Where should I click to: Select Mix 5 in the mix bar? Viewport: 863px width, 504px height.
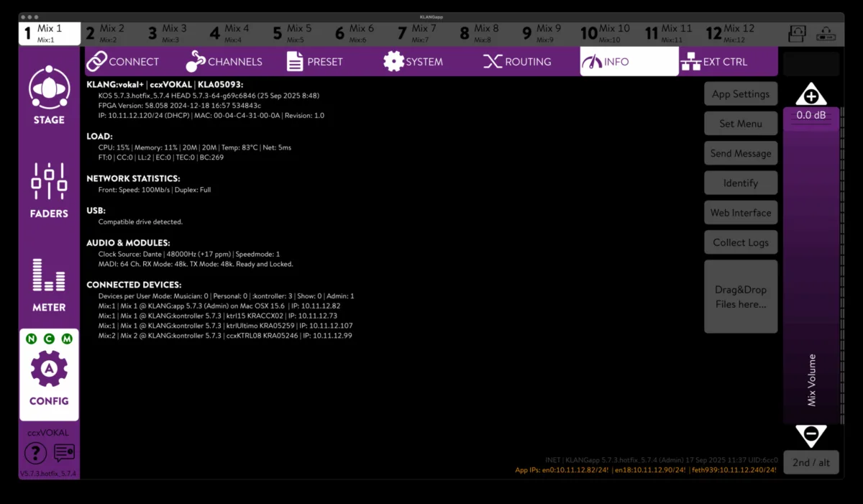pos(300,33)
